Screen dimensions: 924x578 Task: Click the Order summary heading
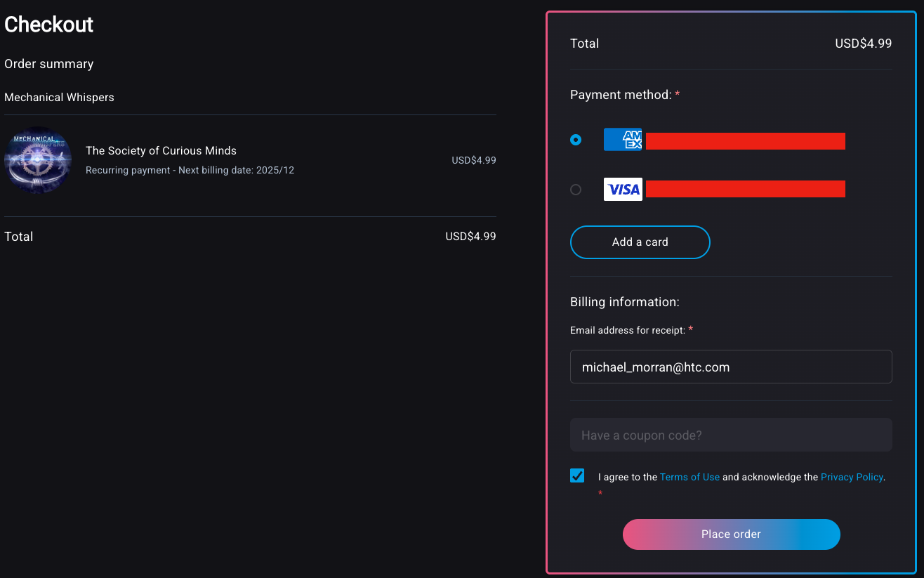(x=49, y=64)
